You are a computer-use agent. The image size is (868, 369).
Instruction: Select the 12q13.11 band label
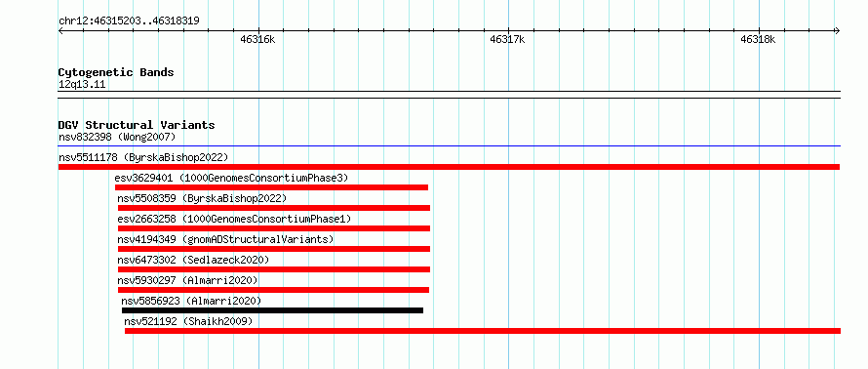(82, 85)
